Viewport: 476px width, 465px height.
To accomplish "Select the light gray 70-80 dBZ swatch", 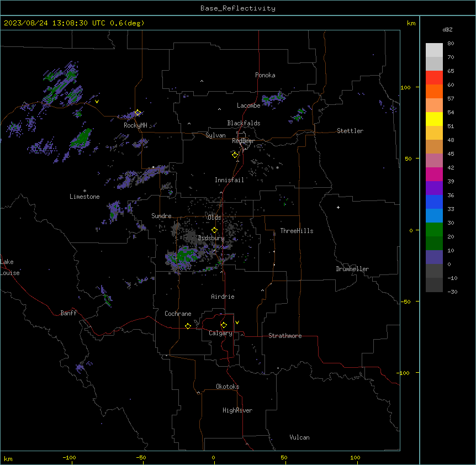I will click(434, 50).
